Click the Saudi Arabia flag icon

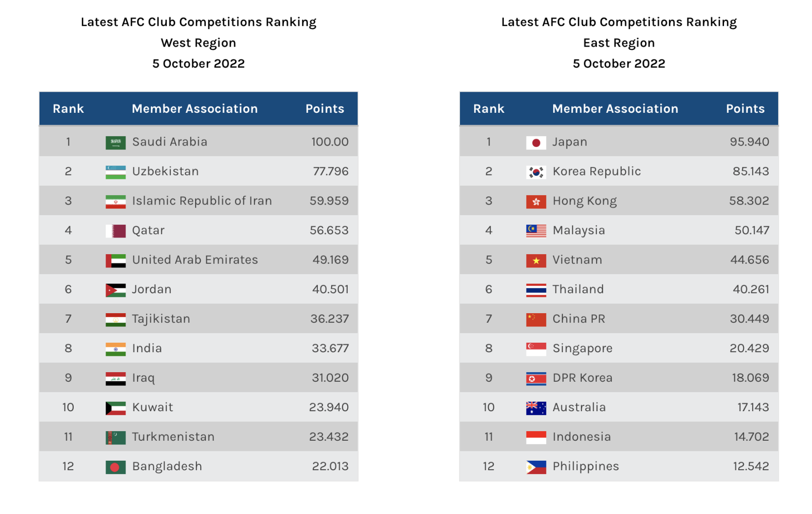[116, 142]
